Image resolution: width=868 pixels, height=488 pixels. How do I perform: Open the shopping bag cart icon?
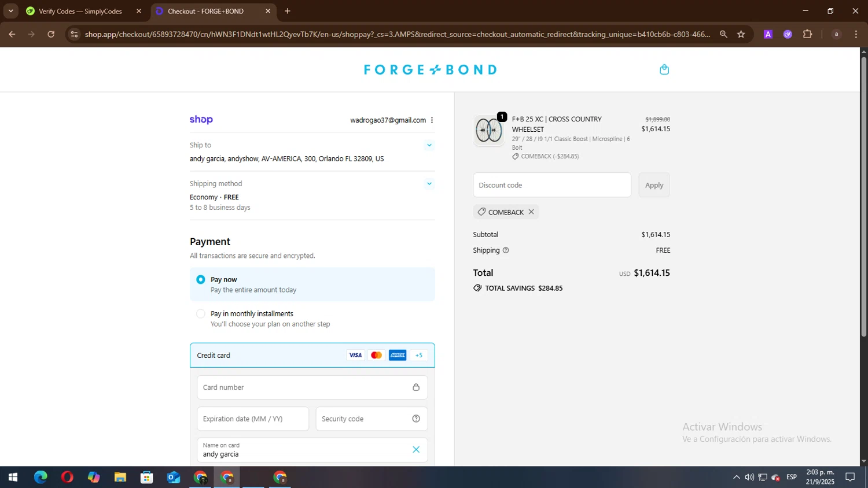(x=664, y=69)
